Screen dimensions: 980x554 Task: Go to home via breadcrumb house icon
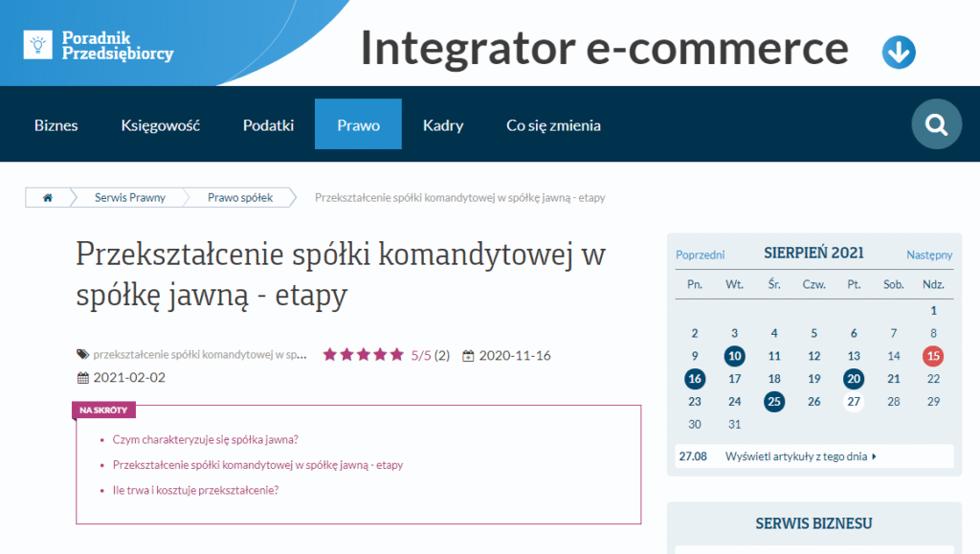coord(47,198)
